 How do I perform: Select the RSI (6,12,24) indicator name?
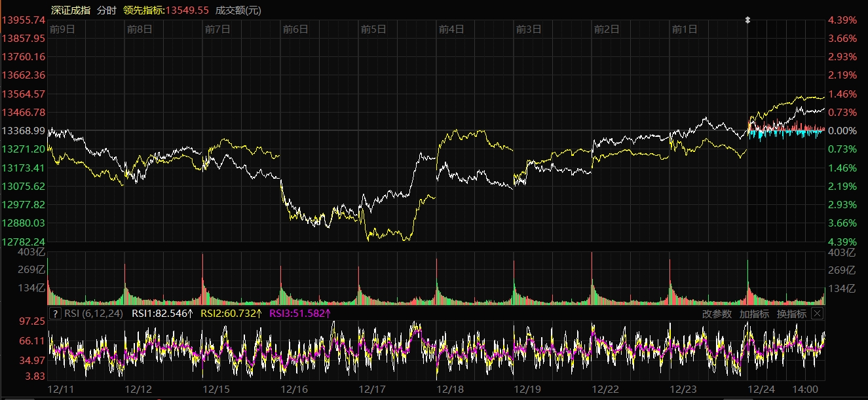(x=93, y=314)
